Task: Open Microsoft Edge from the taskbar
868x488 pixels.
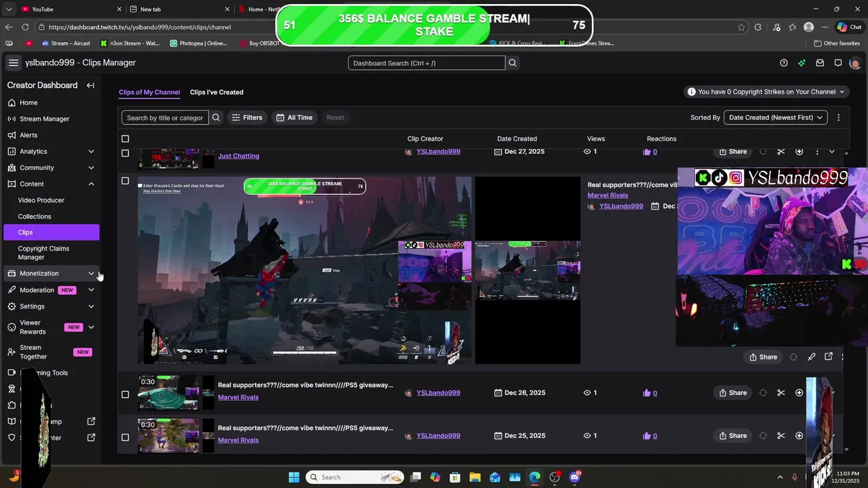Action: coord(535,477)
